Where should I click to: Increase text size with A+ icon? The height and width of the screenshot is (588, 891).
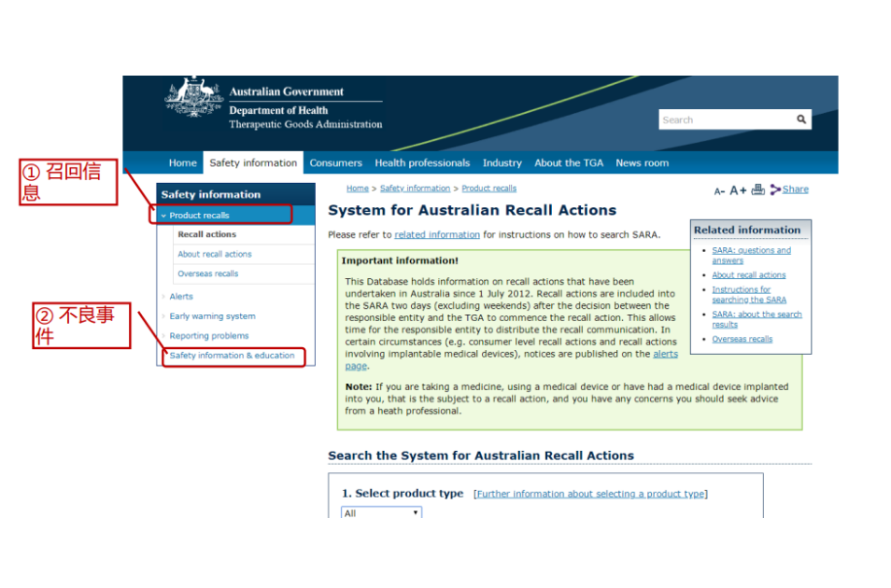point(738,190)
